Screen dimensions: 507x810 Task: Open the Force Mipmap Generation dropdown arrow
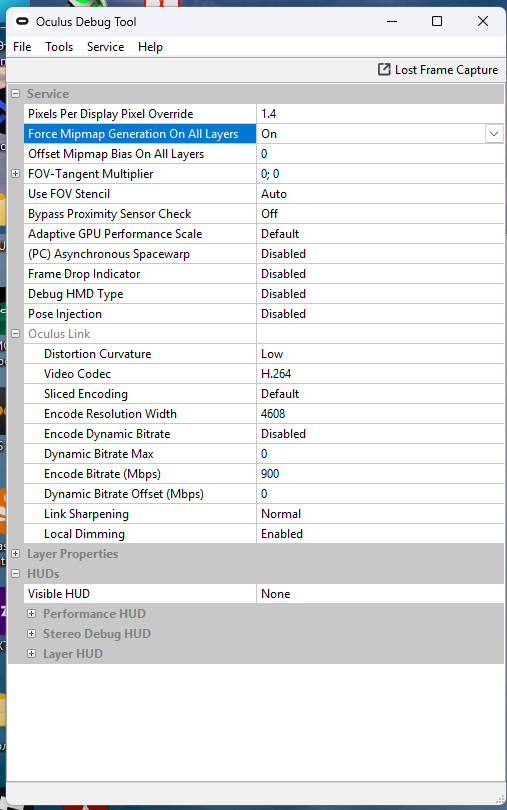pyautogui.click(x=494, y=134)
